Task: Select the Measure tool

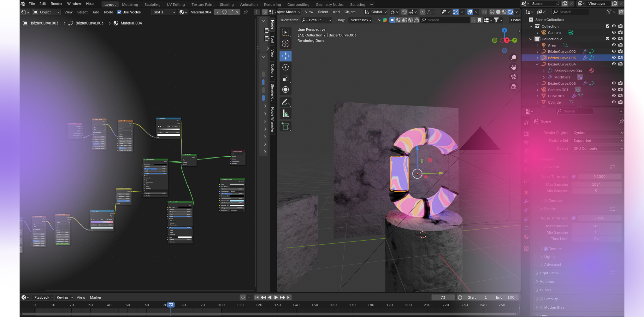Action: pos(285,114)
